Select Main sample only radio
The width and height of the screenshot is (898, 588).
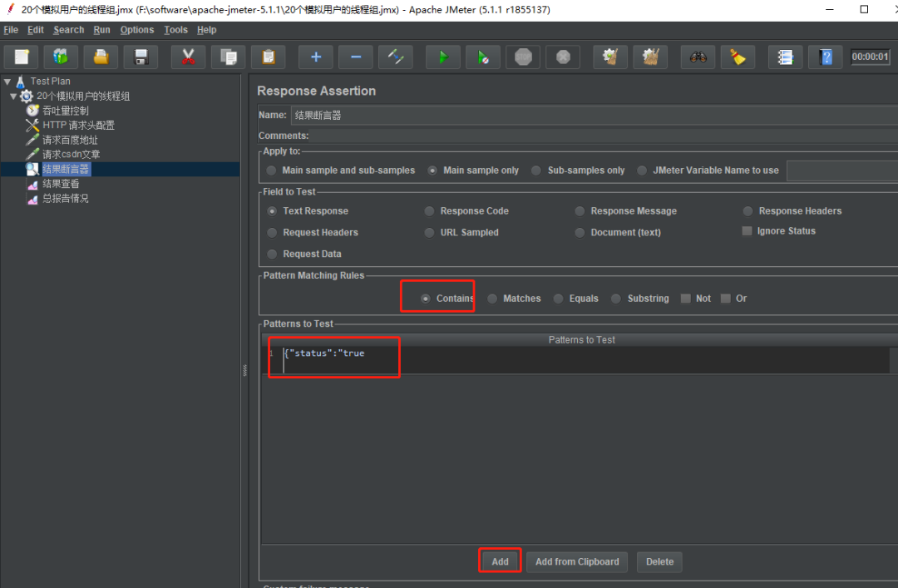(432, 170)
